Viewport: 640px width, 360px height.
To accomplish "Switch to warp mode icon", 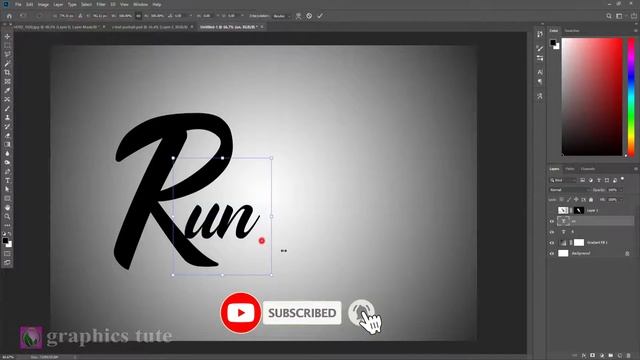I will (298, 16).
